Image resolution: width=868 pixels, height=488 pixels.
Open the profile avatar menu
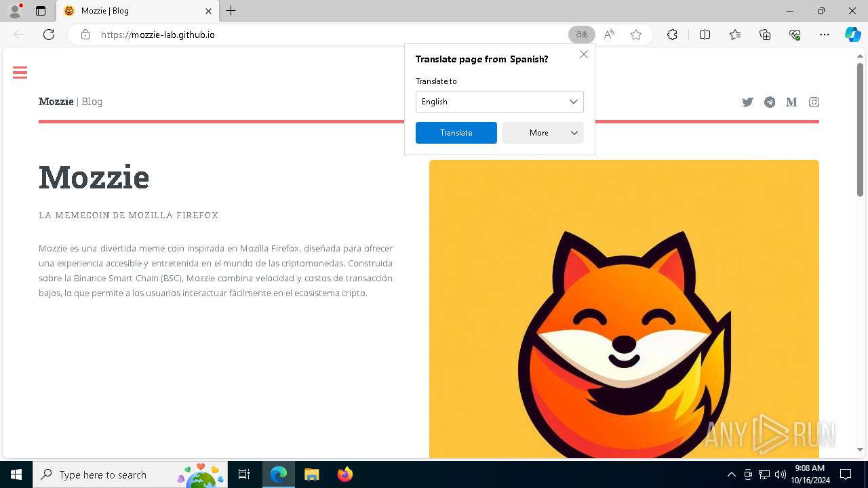[15, 11]
